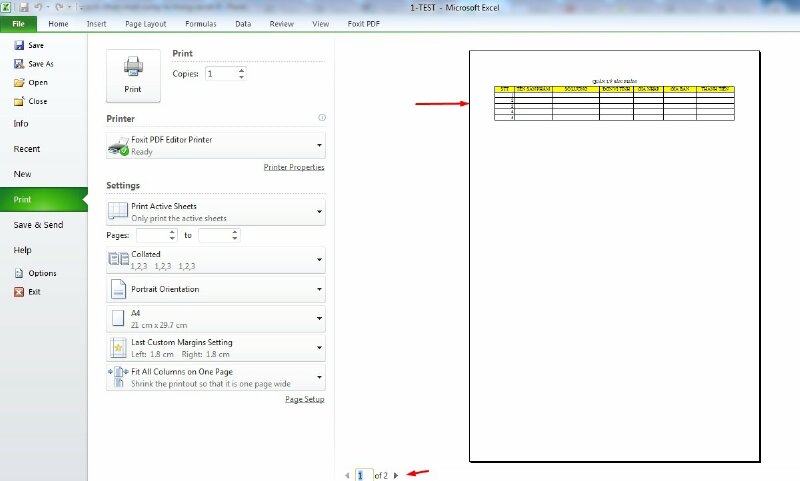
Task: Open Fit All Columns on One Page dropdown
Action: [x=216, y=377]
